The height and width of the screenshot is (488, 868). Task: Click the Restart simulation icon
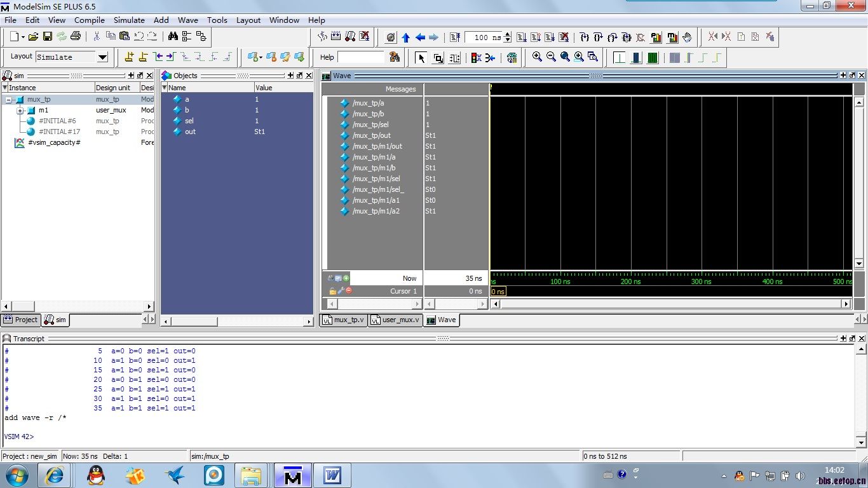point(455,37)
